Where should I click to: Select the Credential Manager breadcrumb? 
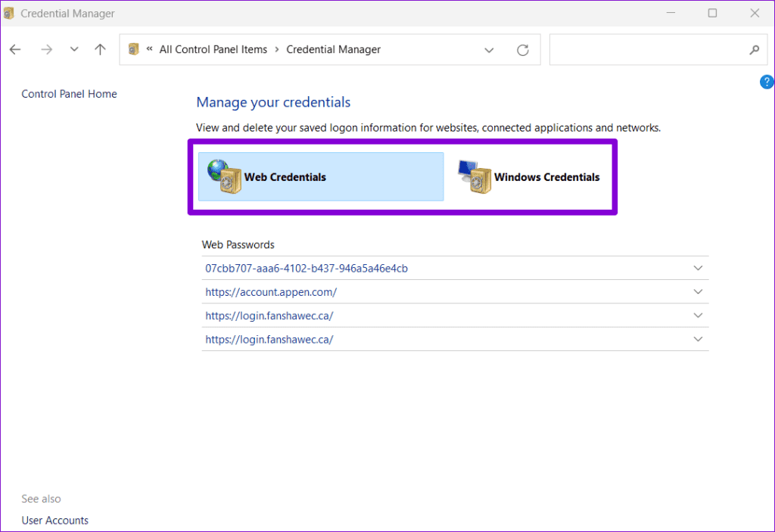tap(333, 48)
